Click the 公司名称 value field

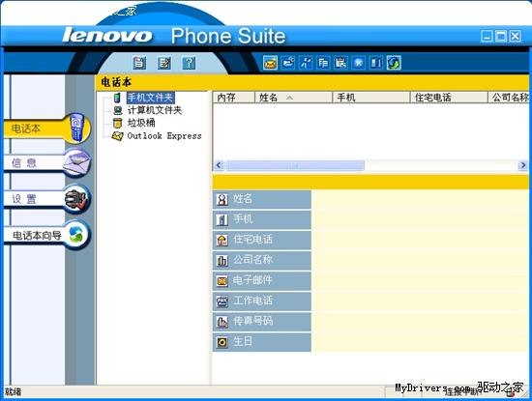coord(421,261)
